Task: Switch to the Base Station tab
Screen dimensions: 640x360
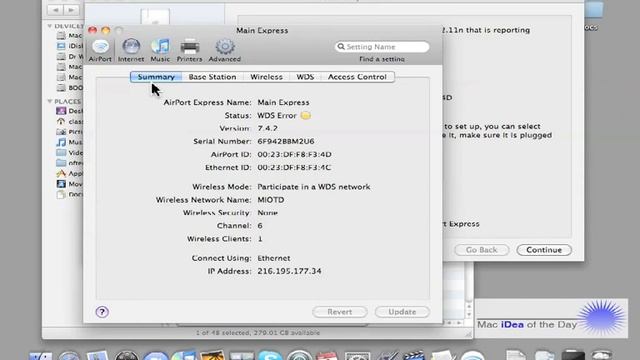Action: click(x=212, y=77)
